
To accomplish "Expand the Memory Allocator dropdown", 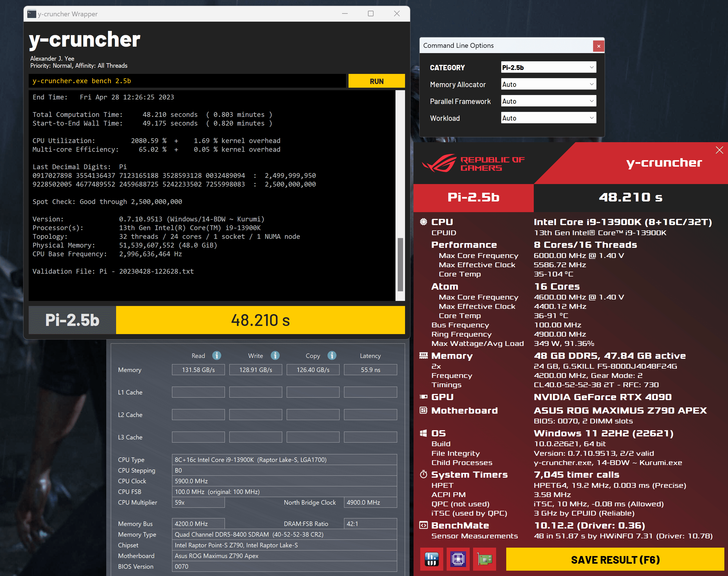I will 549,84.
